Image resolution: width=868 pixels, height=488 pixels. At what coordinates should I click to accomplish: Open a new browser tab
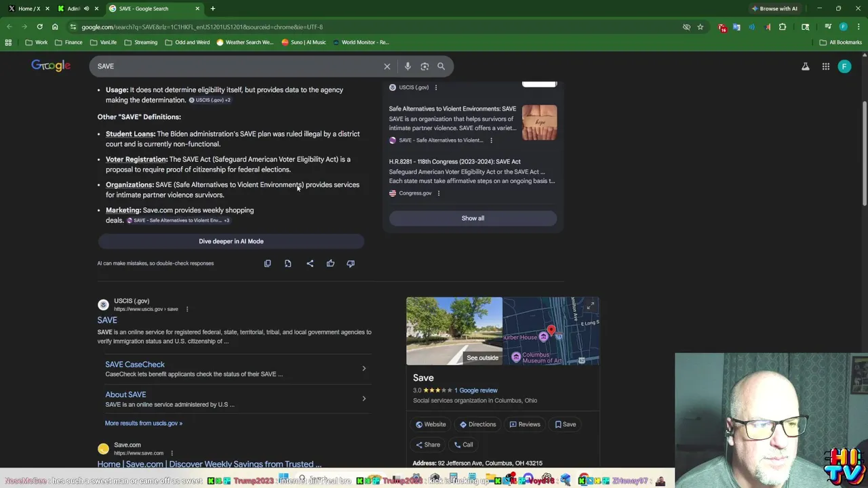212,9
